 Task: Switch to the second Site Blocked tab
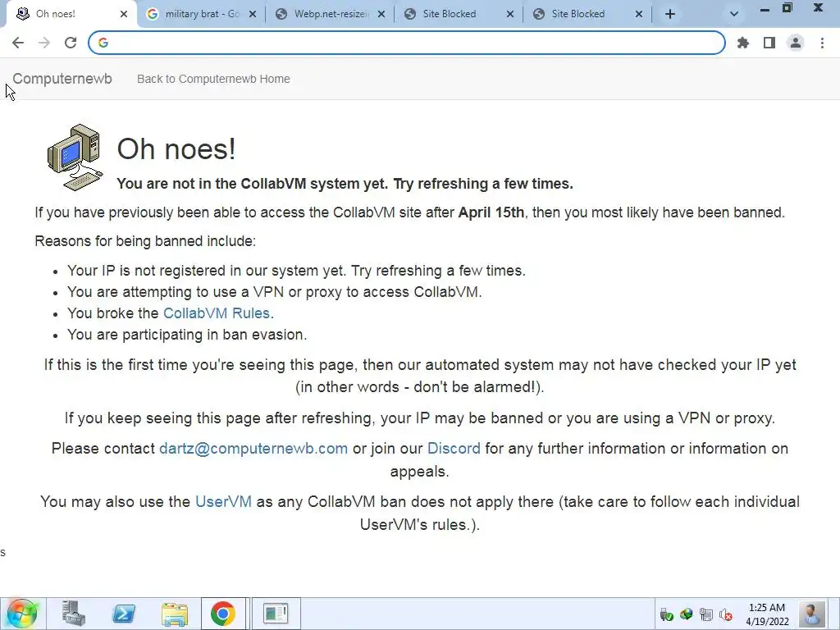click(x=588, y=14)
